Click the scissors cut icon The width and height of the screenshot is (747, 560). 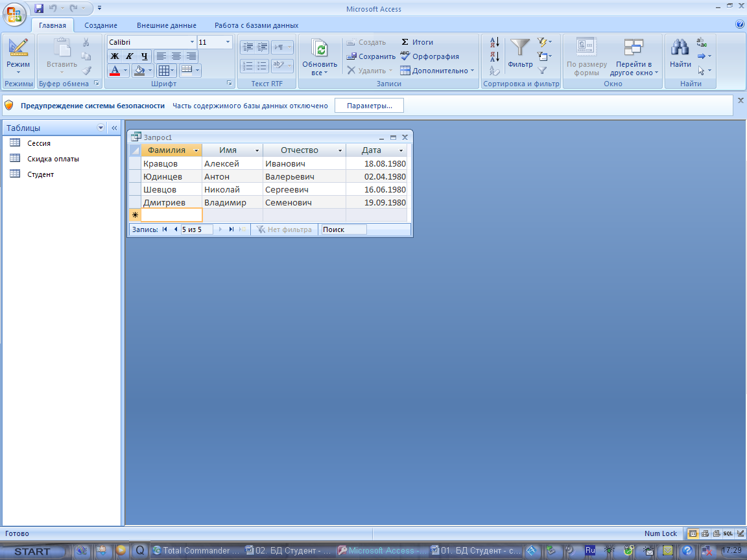[x=86, y=42]
